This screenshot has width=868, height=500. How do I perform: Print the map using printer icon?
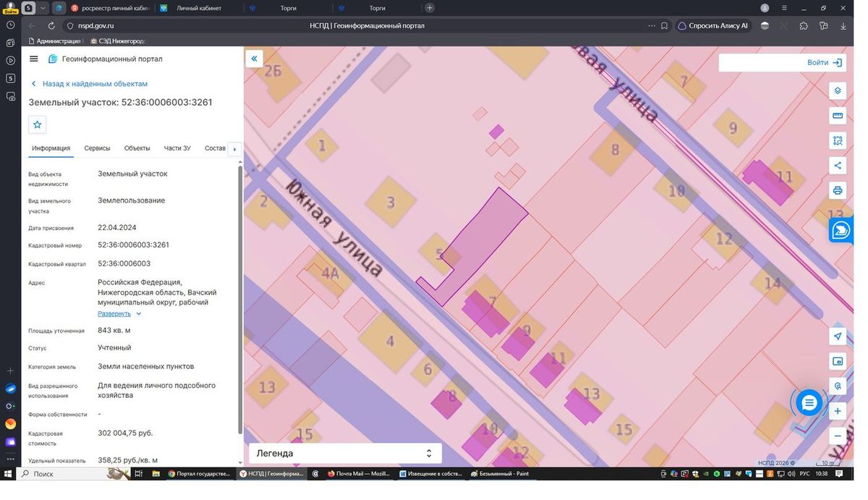coord(838,190)
